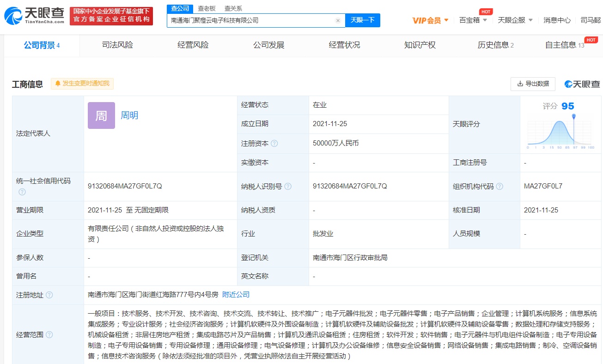Select the 查老板 search tab
Image resolution: width=603 pixels, height=364 pixels.
(x=207, y=8)
